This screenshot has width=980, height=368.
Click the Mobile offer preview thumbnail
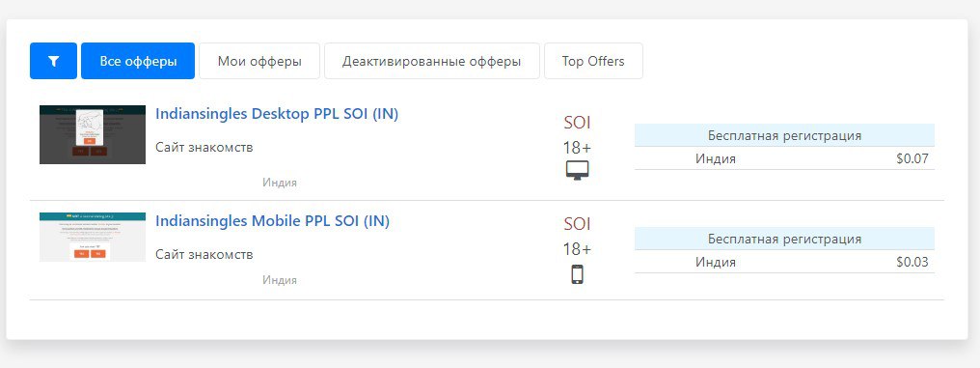click(x=93, y=238)
